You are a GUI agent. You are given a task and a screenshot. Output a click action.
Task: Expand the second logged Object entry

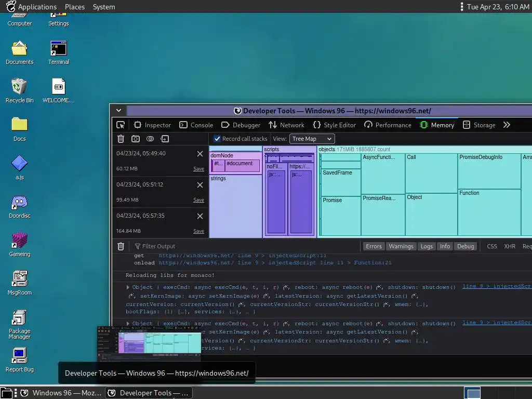128,324
